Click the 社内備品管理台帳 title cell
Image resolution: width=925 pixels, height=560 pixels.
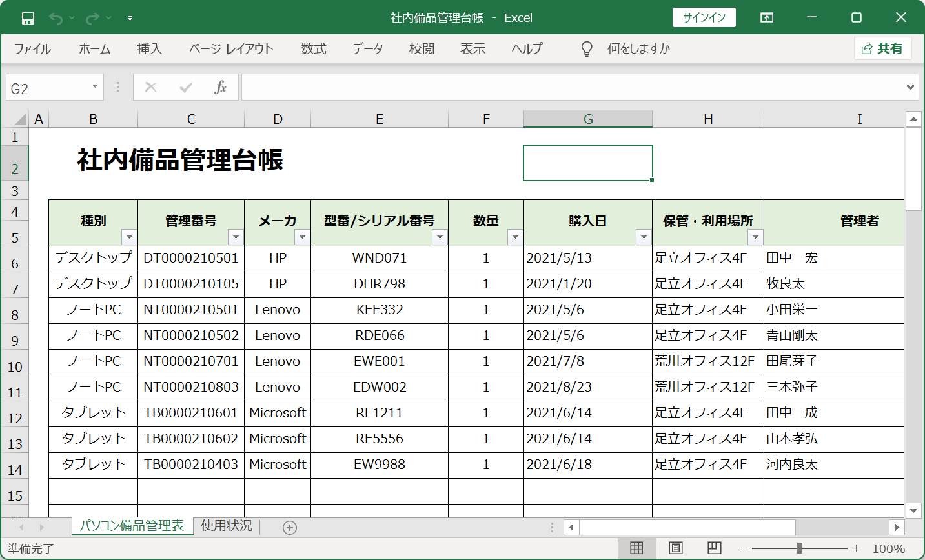click(180, 160)
